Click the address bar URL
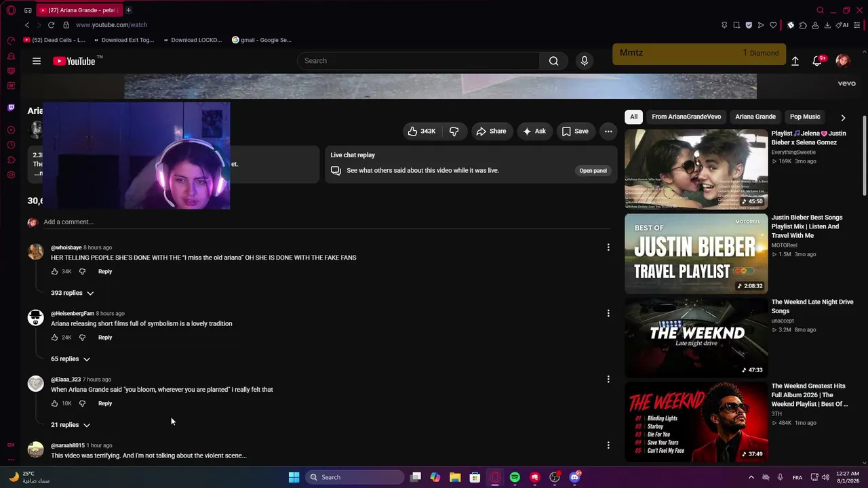The height and width of the screenshot is (488, 868). (x=111, y=25)
